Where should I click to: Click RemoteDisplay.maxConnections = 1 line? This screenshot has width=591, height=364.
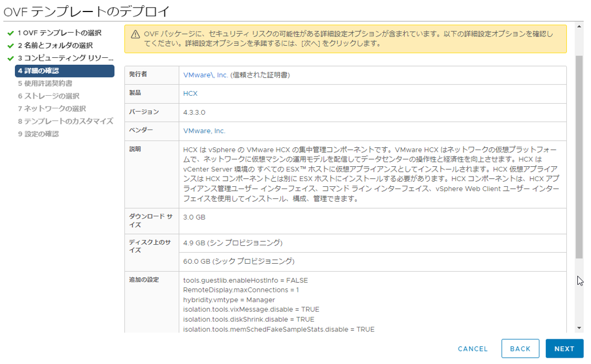click(x=241, y=290)
